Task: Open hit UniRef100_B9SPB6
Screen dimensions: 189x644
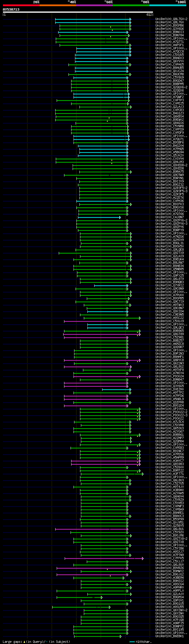Action: (170, 25)
